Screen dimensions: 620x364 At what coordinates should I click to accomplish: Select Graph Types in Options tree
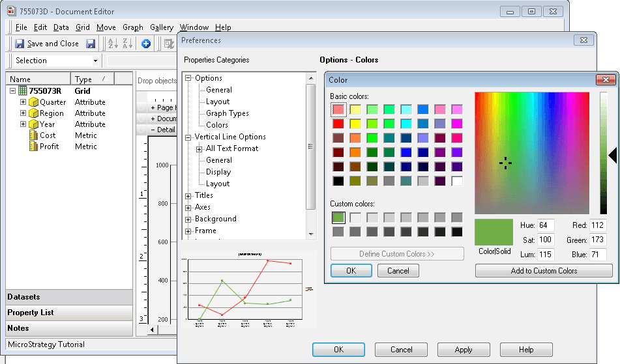point(228,113)
